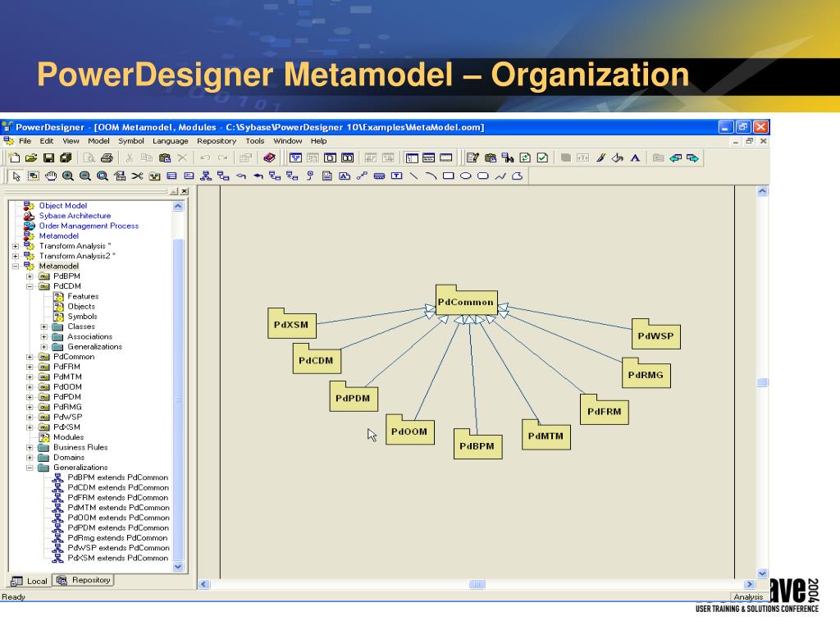Select 'PdBPM extends PdCommon' generalization
Image resolution: width=840 pixels, height=630 pixels.
tap(118, 478)
